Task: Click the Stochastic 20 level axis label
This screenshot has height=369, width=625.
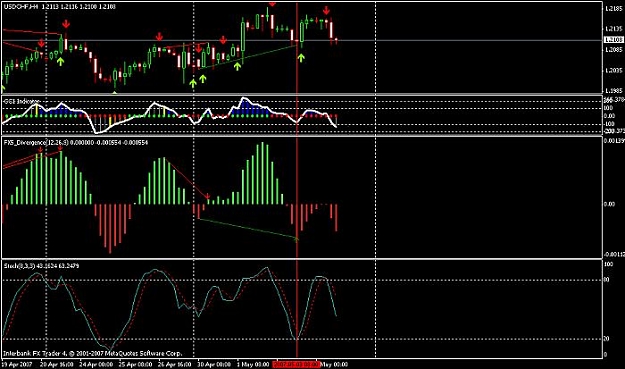Action: pos(607,339)
